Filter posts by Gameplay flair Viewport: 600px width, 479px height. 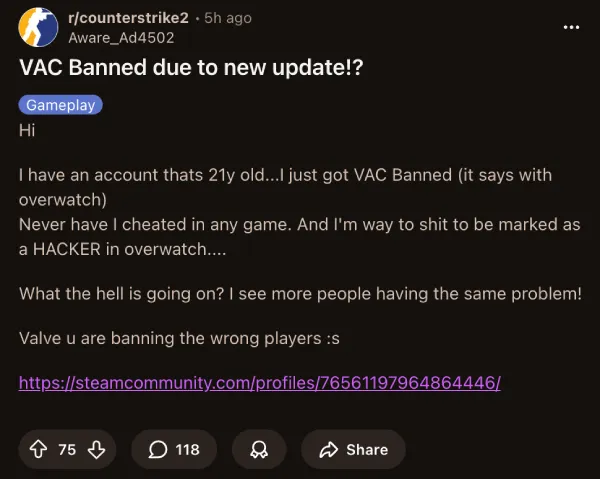[60, 105]
